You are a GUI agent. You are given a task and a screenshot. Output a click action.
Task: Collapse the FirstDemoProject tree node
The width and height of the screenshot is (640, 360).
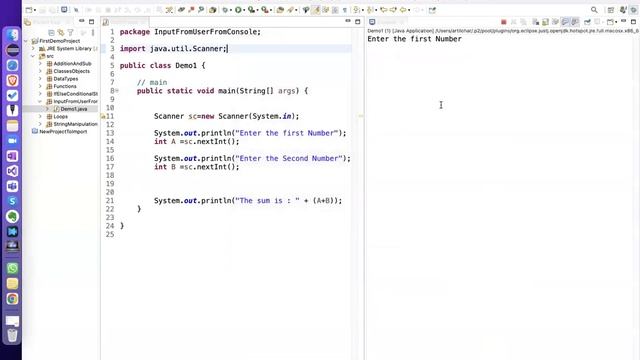click(x=26, y=41)
